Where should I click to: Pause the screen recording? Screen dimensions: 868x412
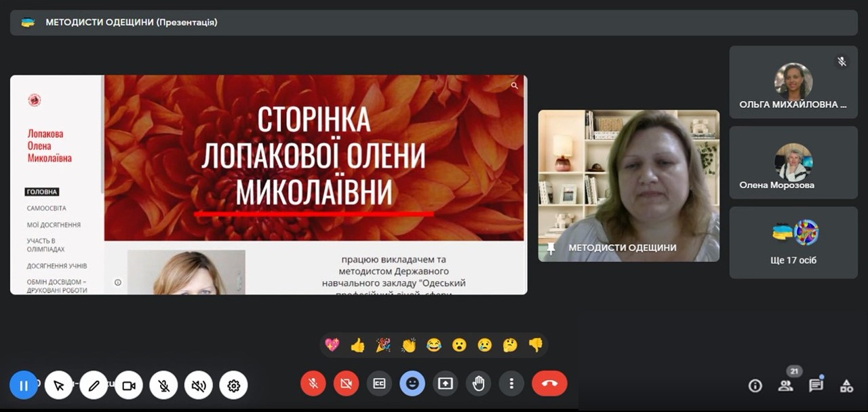click(24, 386)
